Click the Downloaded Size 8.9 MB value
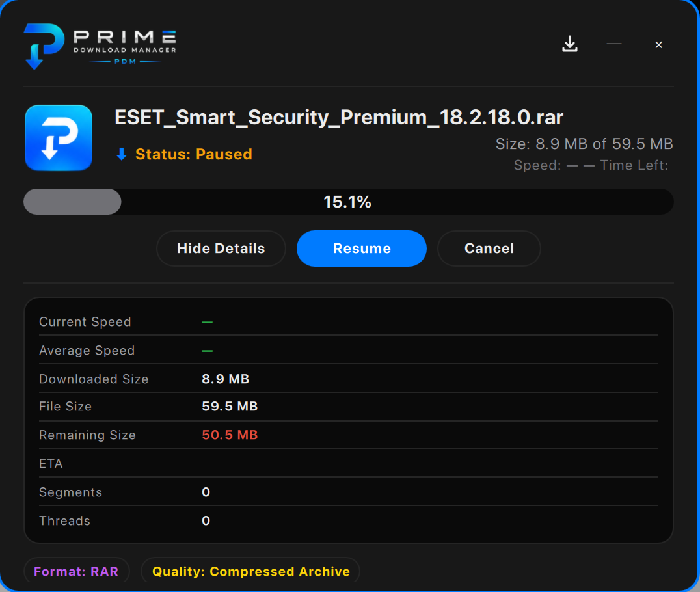The width and height of the screenshot is (700, 592). 226,379
